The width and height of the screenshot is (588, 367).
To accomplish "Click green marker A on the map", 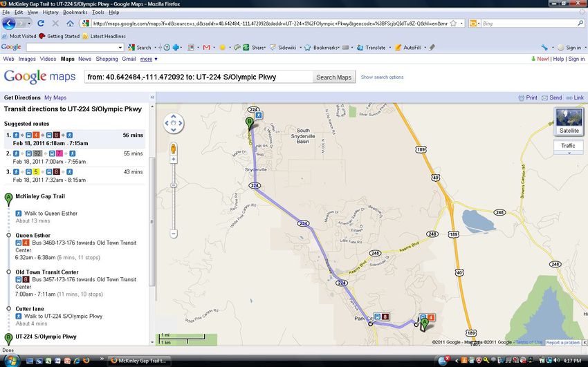I will 425,324.
